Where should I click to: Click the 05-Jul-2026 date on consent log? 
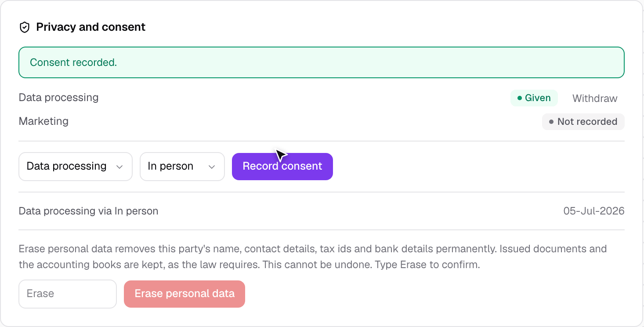point(594,211)
